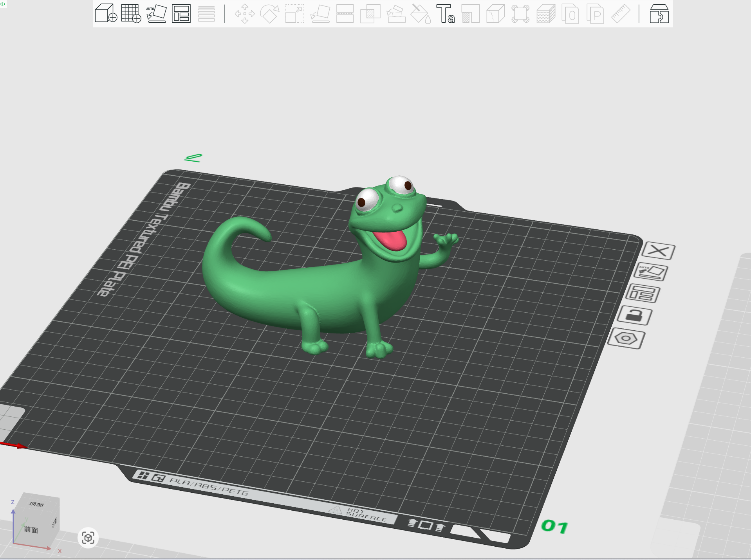Open plate settings hexagon icon
The height and width of the screenshot is (560, 751).
pos(626,339)
